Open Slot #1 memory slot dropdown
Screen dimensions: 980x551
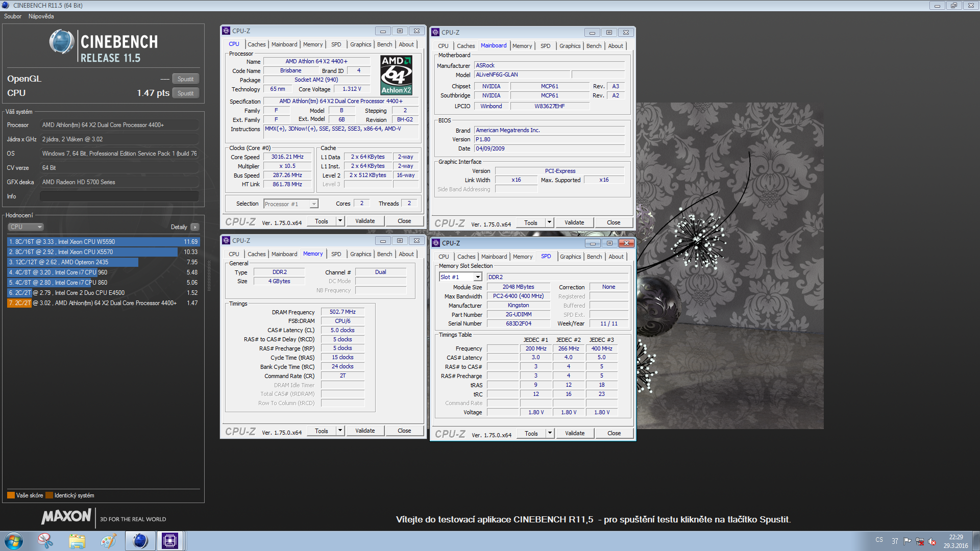point(460,277)
